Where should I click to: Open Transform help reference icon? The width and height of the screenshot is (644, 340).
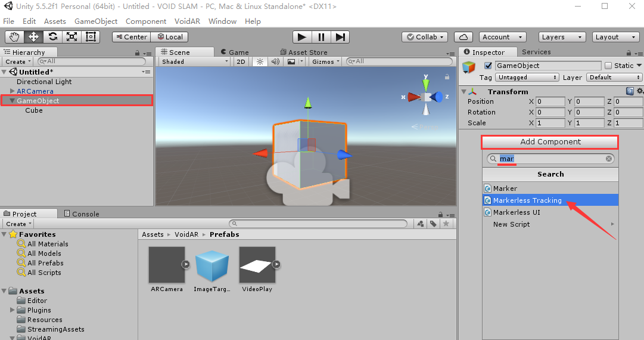630,91
